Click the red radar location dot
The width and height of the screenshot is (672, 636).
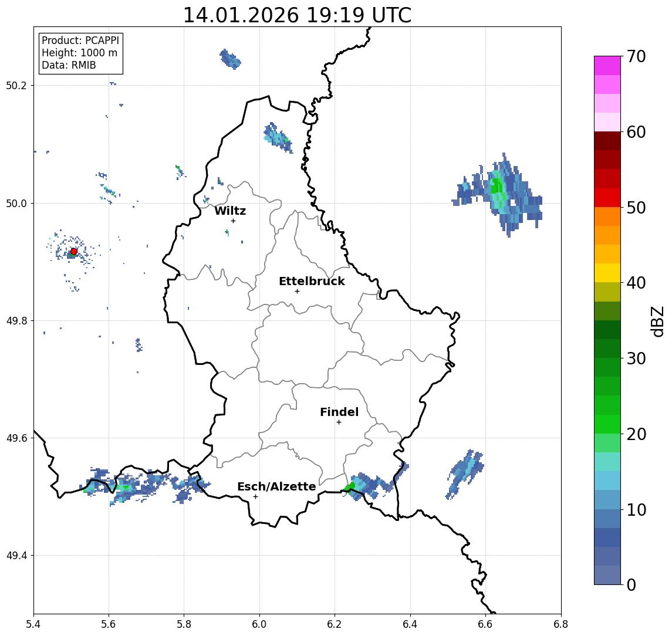pos(74,252)
